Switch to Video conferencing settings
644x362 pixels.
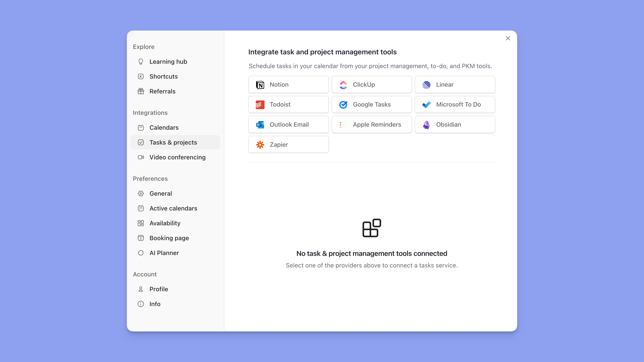point(177,157)
